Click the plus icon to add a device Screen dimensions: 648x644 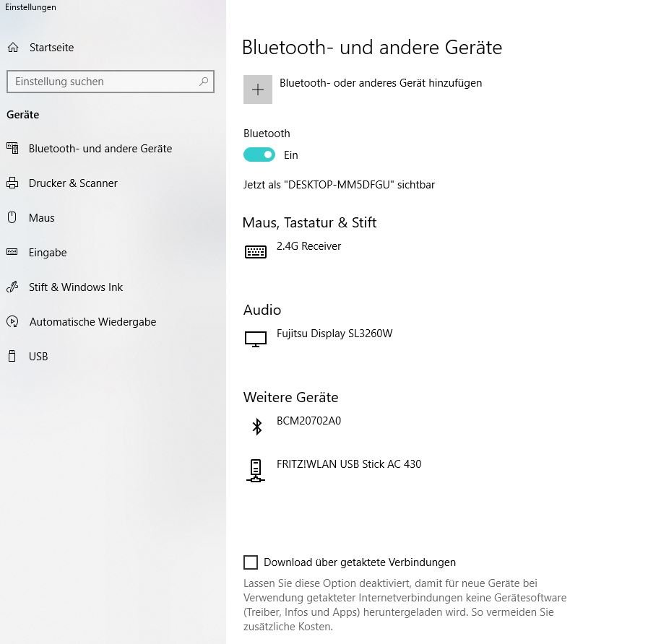[x=257, y=90]
